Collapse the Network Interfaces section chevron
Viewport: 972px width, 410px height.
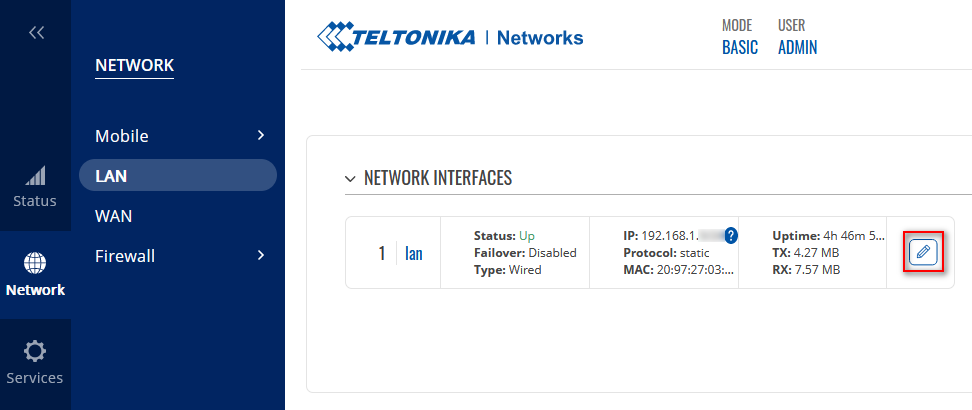coord(350,179)
